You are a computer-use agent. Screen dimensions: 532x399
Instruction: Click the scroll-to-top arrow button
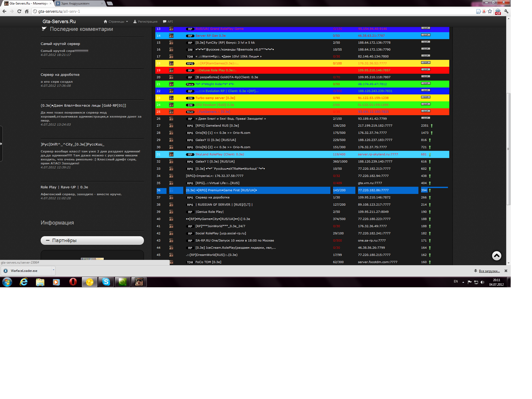(x=496, y=256)
